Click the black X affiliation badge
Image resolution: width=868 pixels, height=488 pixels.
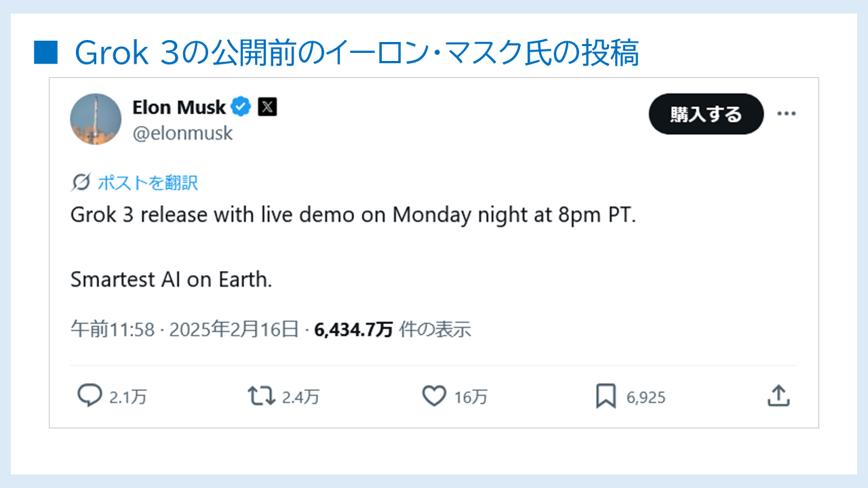(268, 107)
